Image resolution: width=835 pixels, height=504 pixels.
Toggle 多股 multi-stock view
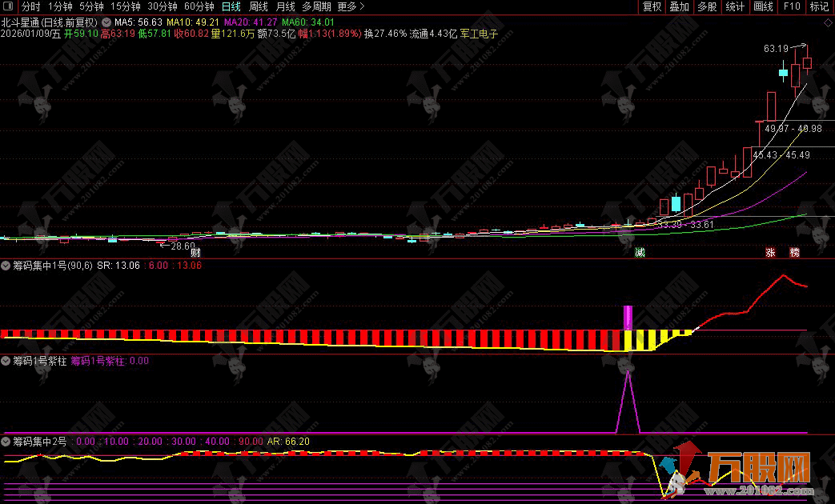point(706,6)
